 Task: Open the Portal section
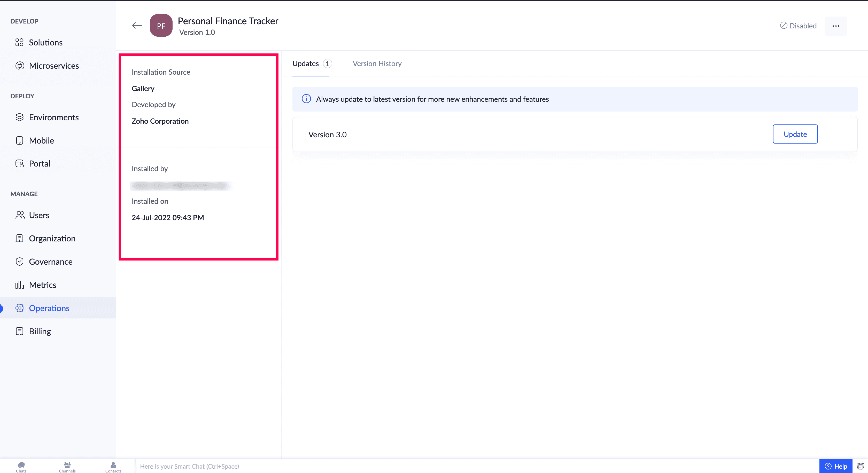pos(40,164)
